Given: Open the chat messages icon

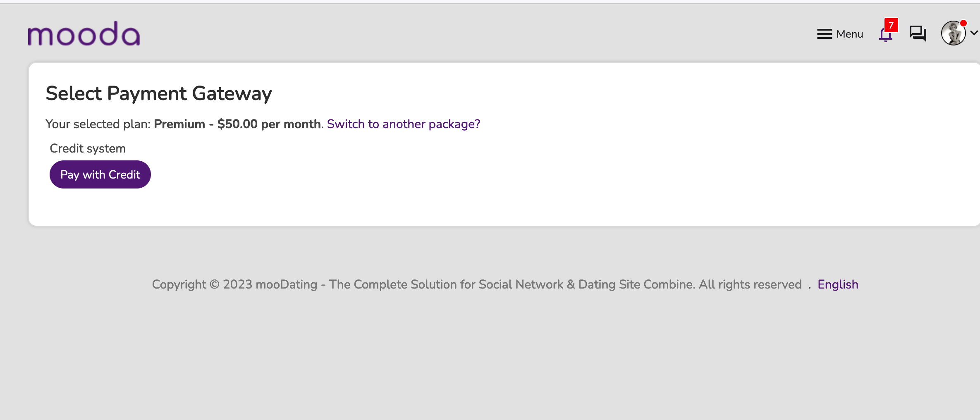Looking at the screenshot, I should pos(918,34).
